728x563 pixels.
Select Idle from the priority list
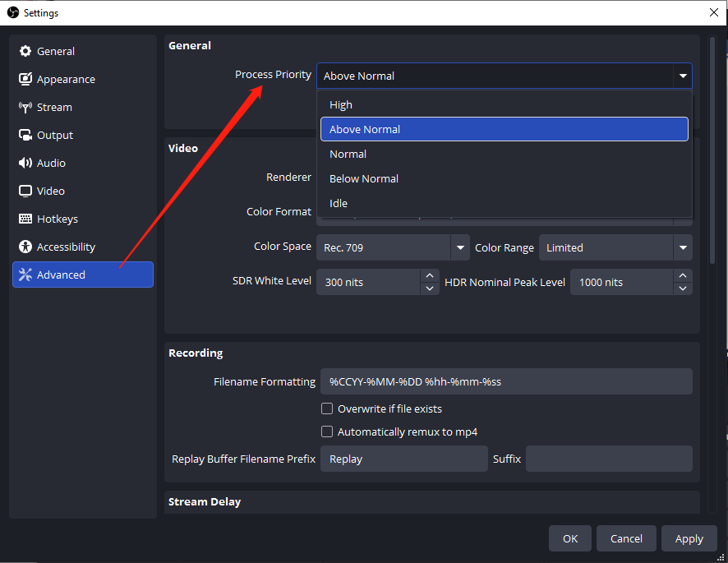coord(338,203)
